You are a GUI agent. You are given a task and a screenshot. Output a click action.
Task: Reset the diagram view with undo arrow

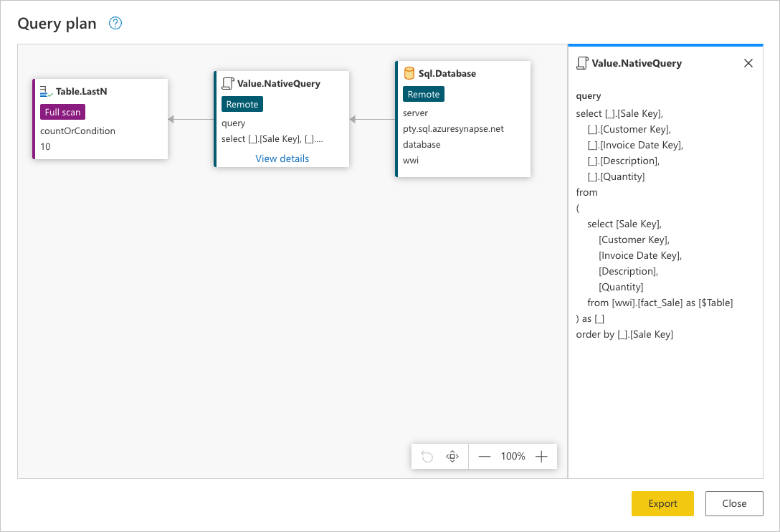pos(427,456)
